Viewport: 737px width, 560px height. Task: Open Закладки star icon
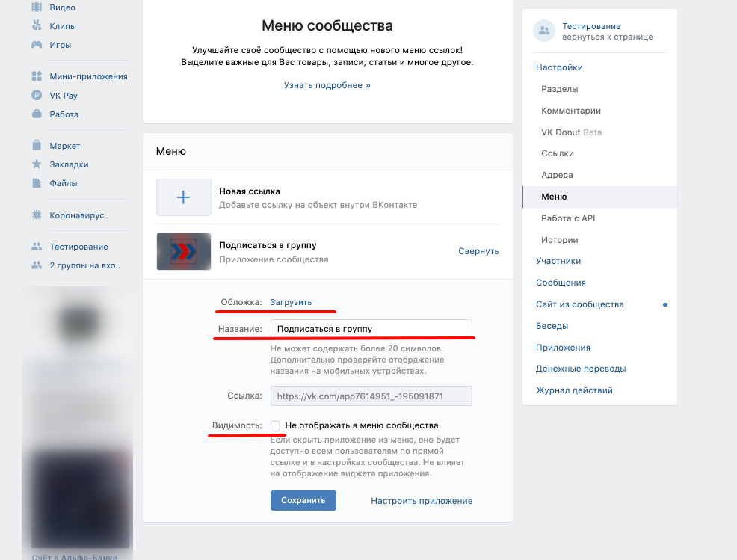coord(36,164)
